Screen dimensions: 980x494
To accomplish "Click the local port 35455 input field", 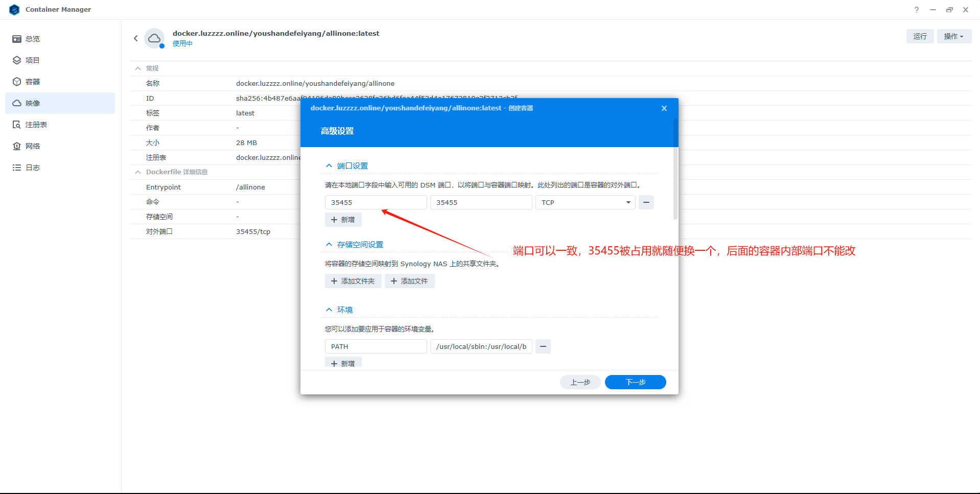I will click(376, 202).
